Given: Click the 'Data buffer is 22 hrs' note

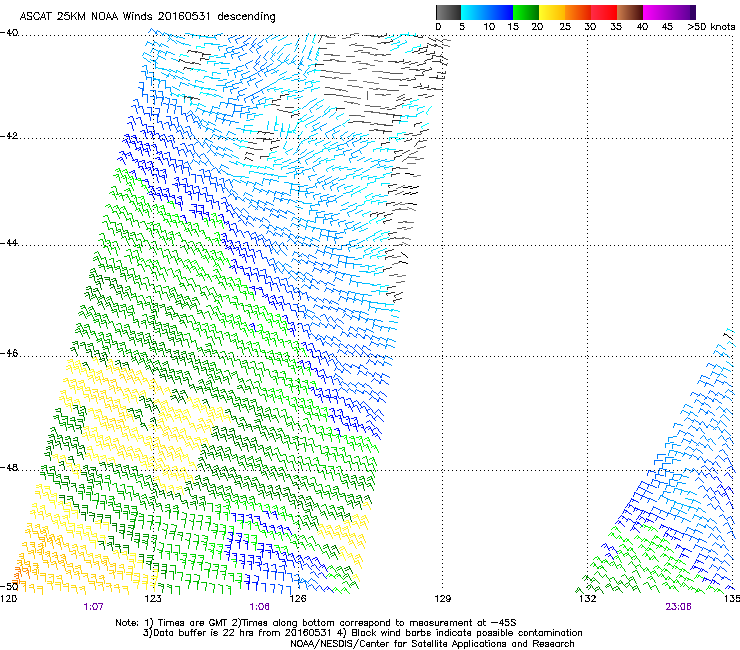Looking at the screenshot, I should (362, 633).
